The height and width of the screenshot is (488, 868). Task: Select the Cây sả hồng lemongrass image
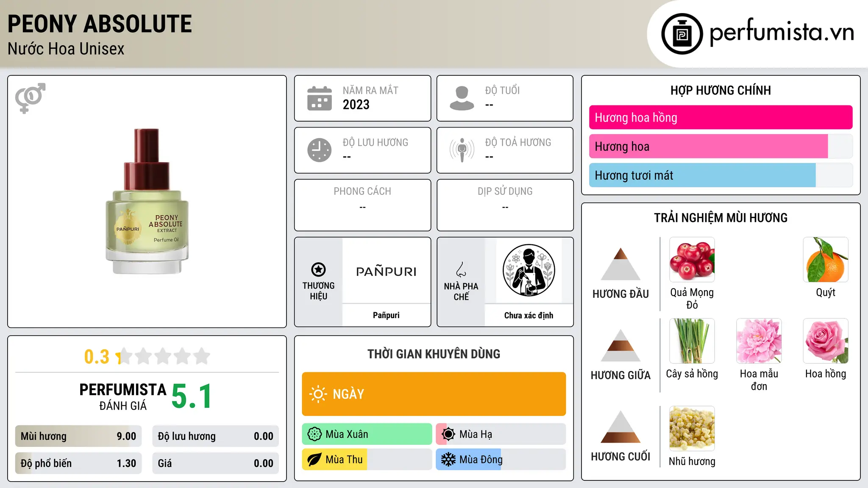pyautogui.click(x=692, y=341)
